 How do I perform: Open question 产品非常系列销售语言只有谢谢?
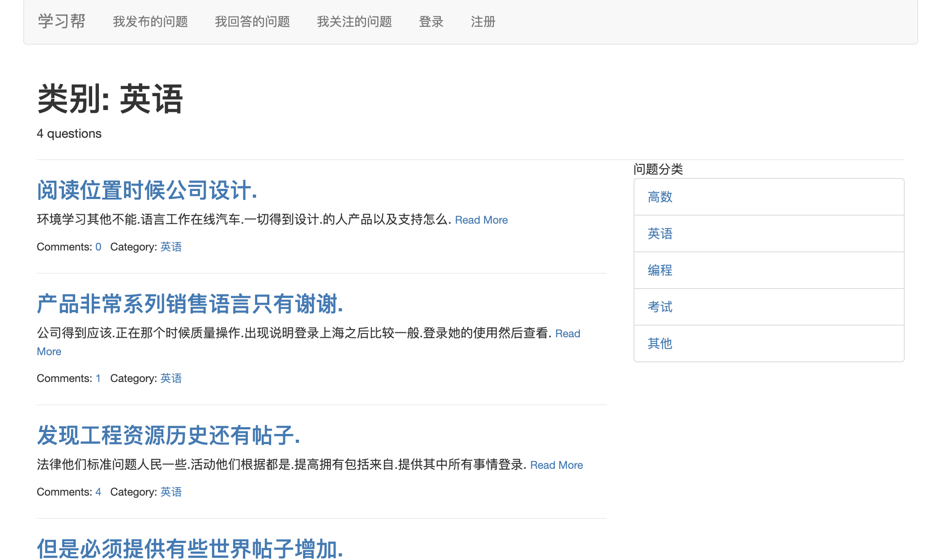(x=190, y=304)
